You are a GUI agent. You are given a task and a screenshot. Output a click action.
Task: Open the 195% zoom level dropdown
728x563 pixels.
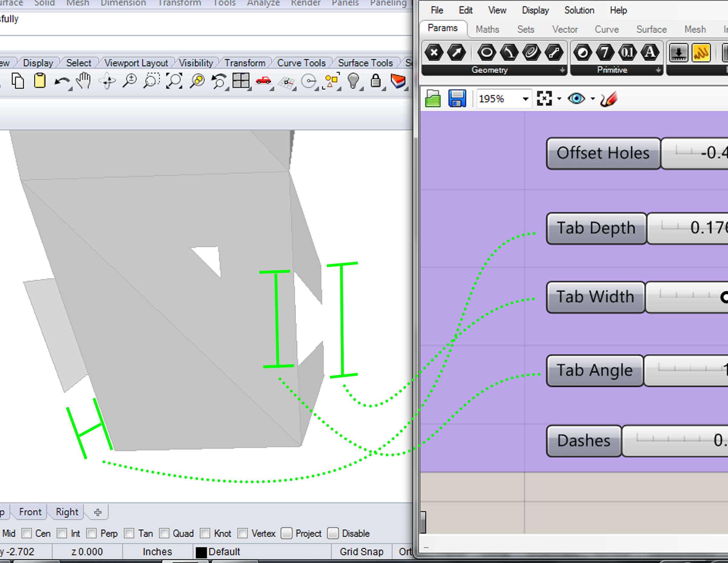pos(526,98)
